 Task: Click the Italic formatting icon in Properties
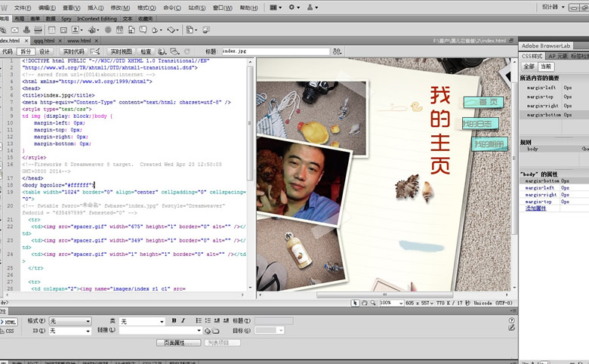coord(183,321)
